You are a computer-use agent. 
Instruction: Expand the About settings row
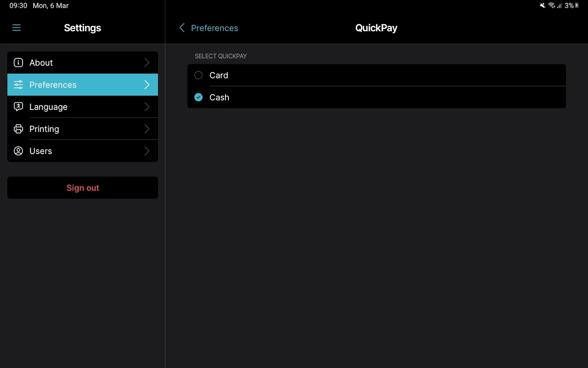click(147, 63)
